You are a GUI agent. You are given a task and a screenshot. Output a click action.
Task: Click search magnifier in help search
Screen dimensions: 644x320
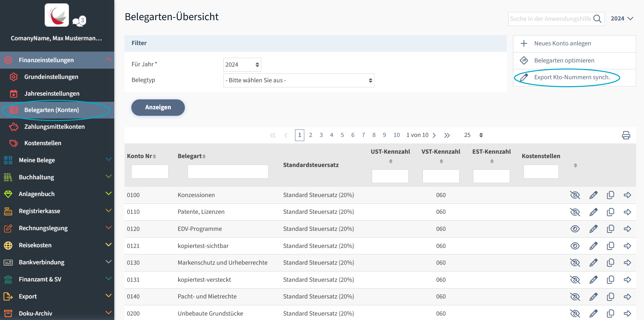click(597, 19)
